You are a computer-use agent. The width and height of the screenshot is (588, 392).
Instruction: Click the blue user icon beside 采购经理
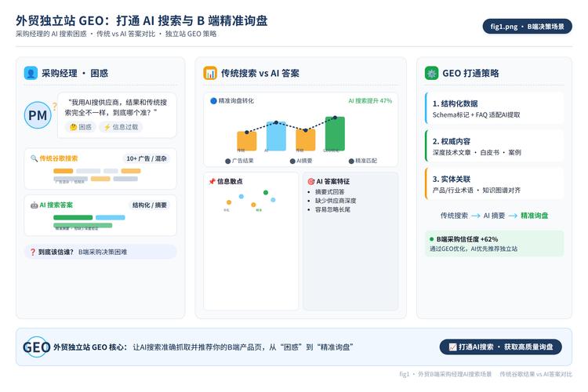point(31,73)
